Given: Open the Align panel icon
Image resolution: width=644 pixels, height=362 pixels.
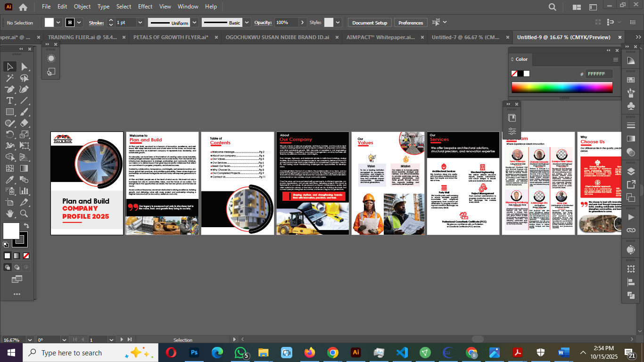Looking at the screenshot, I should pyautogui.click(x=631, y=282).
